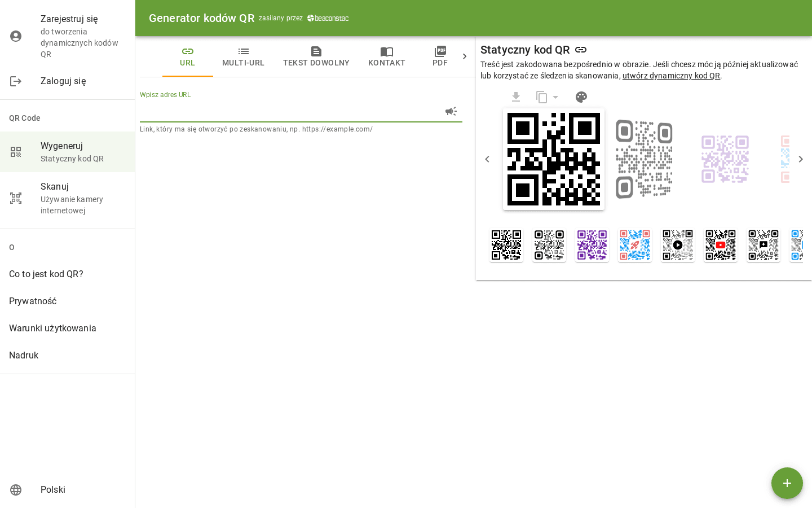Viewport: 812px width, 508px height.
Task: Click the announcement megaphone icon
Action: click(x=451, y=111)
